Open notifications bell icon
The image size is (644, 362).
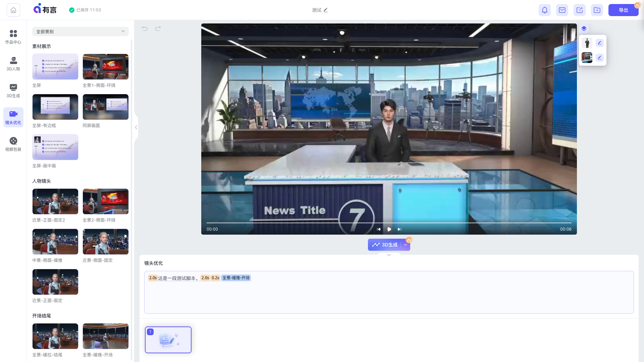tap(545, 10)
